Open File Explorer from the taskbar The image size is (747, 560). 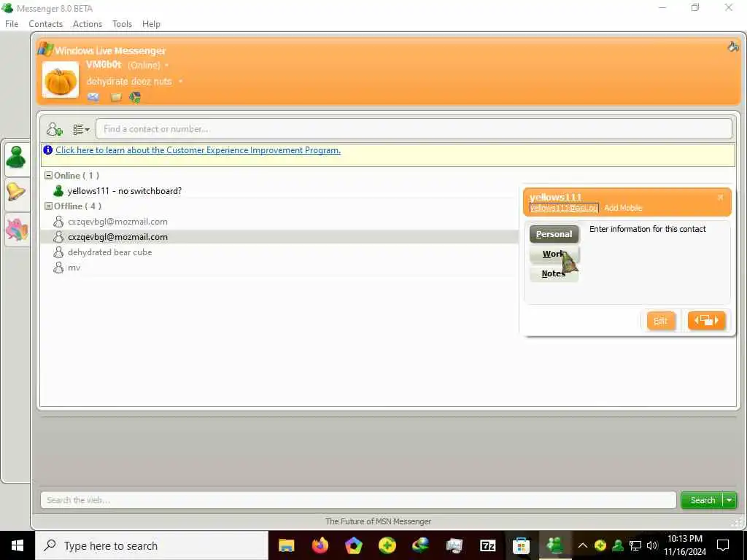[286, 545]
